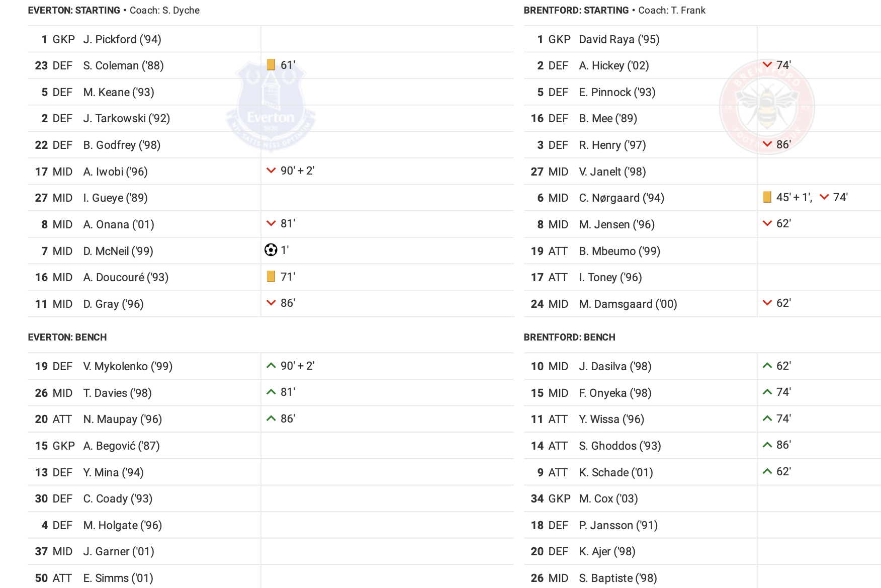Viewport: 881px width, 588px height.
Task: Click the Everton club crest watermark
Action: tap(271, 106)
